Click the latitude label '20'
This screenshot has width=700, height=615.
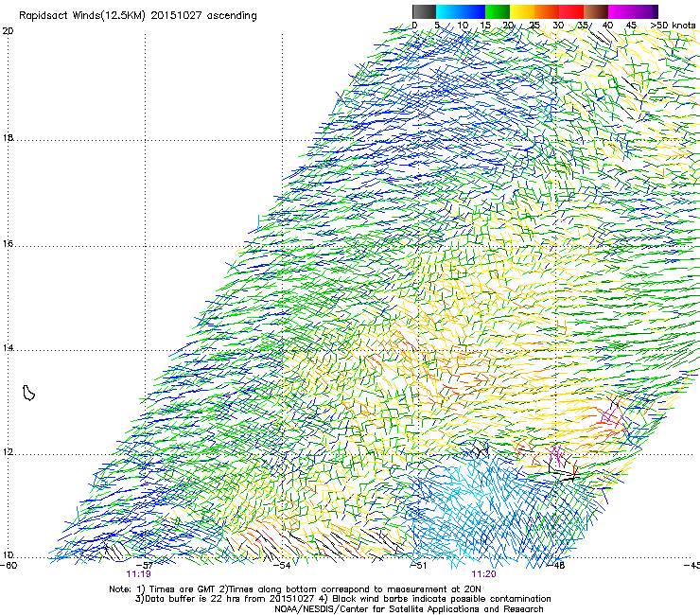tap(8, 31)
